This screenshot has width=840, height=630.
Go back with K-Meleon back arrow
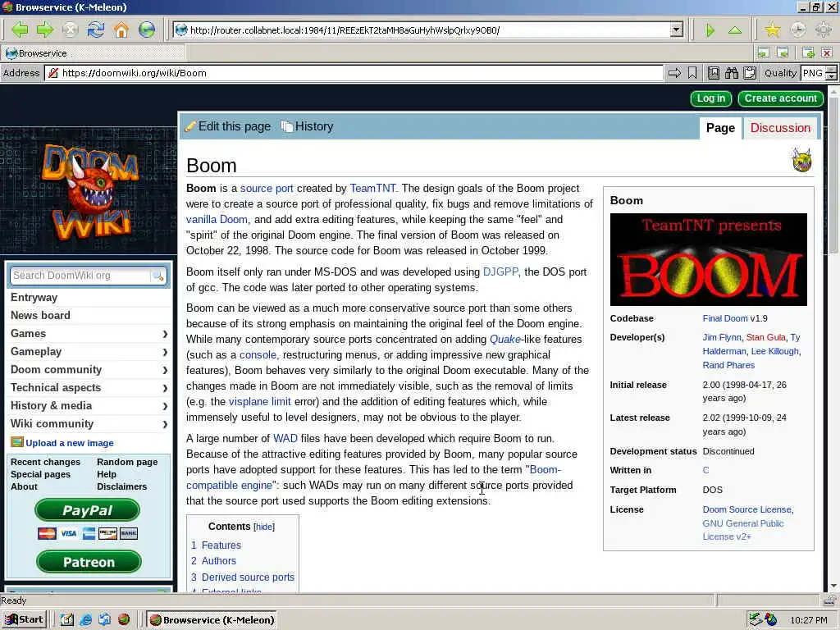(x=20, y=30)
